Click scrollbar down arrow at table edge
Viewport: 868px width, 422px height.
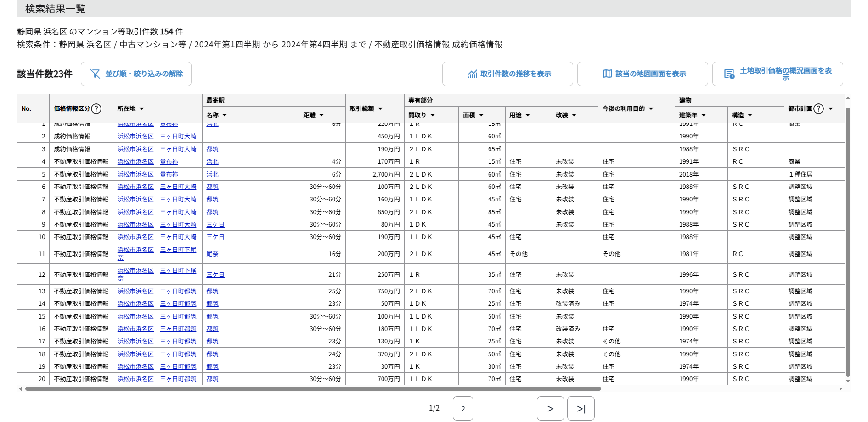tap(848, 381)
